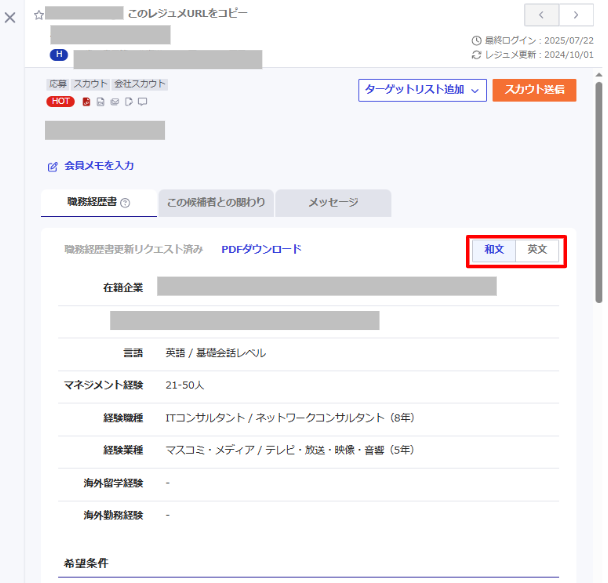Select the 職務経歴書 tab

click(99, 202)
